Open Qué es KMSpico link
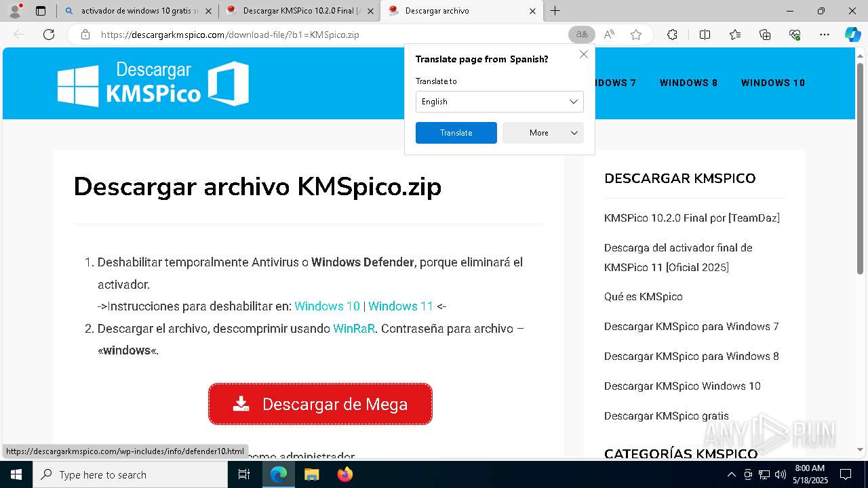The image size is (868, 488). click(643, 297)
